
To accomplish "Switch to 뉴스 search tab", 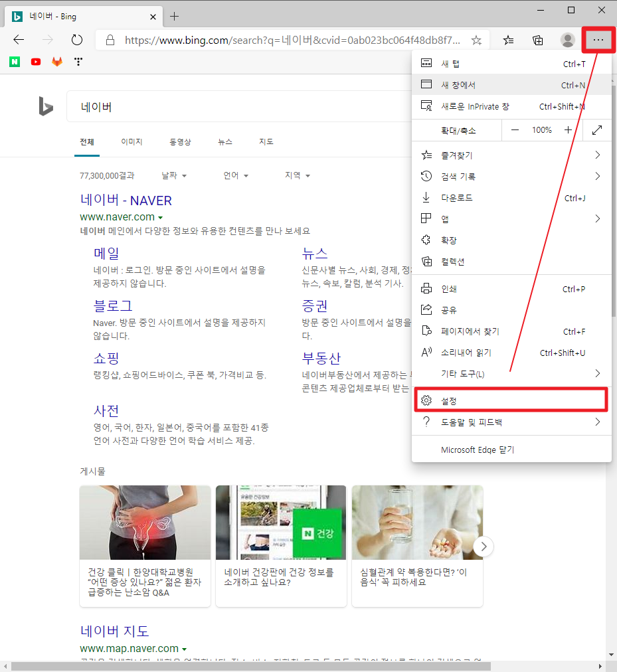I will click(225, 142).
